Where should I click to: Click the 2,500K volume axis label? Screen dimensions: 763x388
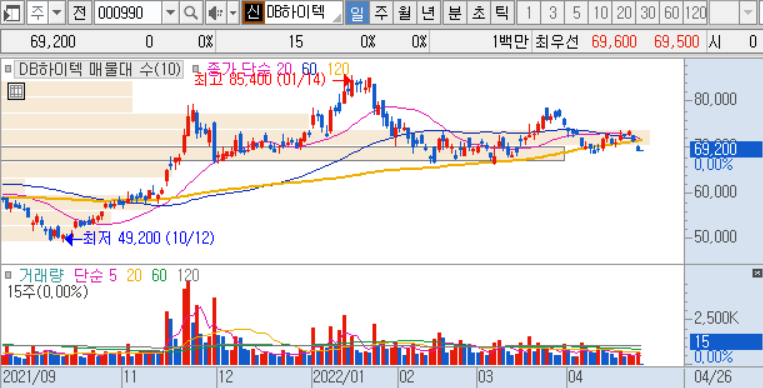[717, 319]
